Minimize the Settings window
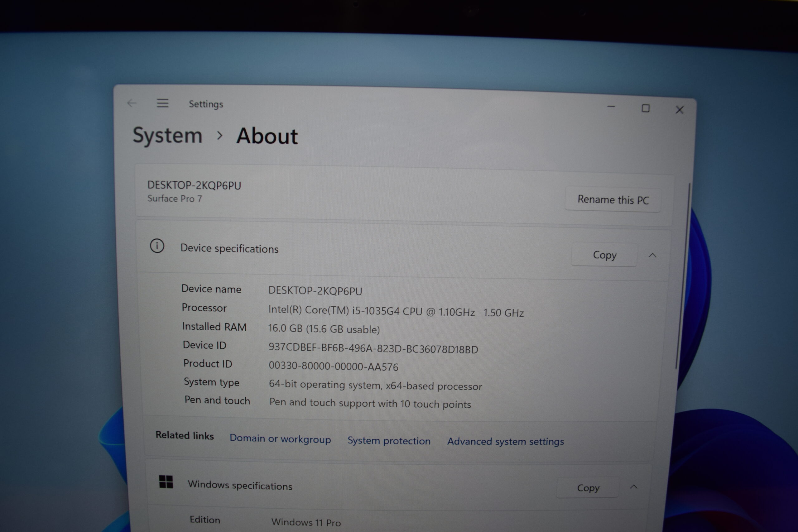Screen dimensions: 798x532 coord(611,107)
